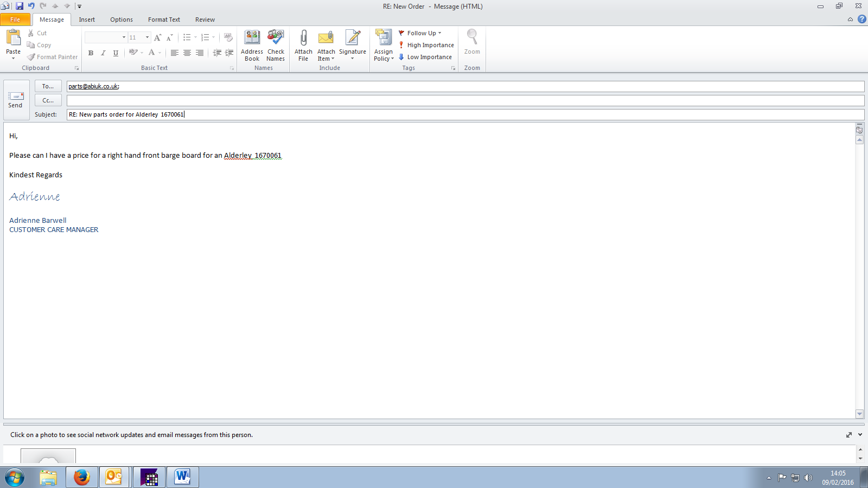Screen dimensions: 868x488
Task: Open the Format Text tab
Action: 164,20
